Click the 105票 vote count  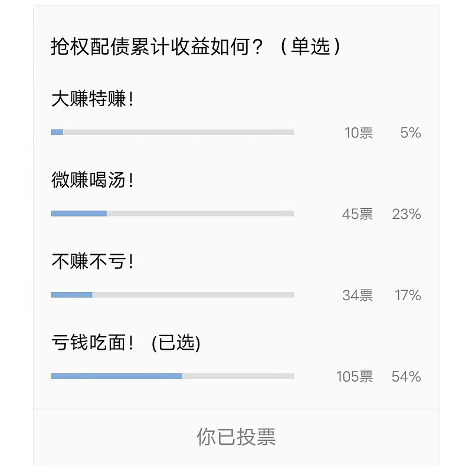pyautogui.click(x=355, y=377)
